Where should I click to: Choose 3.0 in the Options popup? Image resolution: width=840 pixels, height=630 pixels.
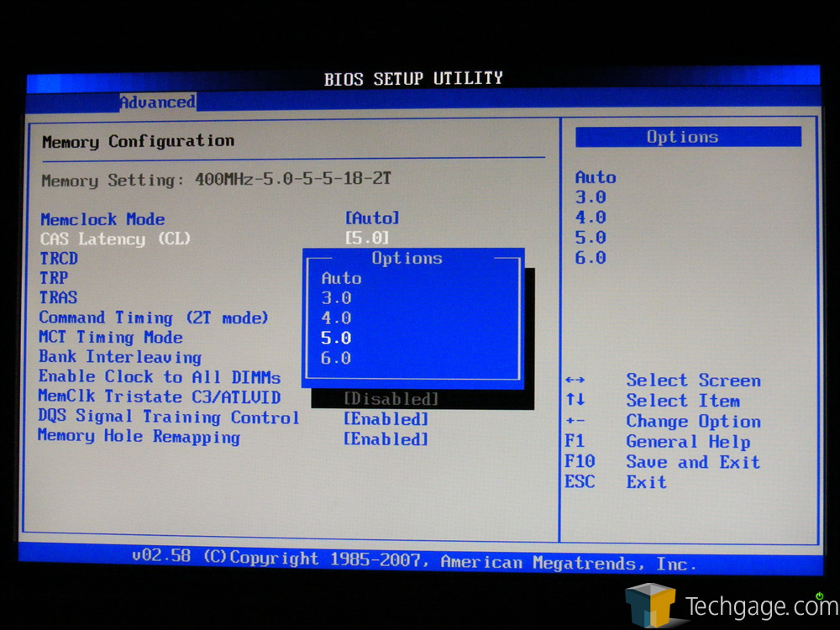pyautogui.click(x=336, y=298)
